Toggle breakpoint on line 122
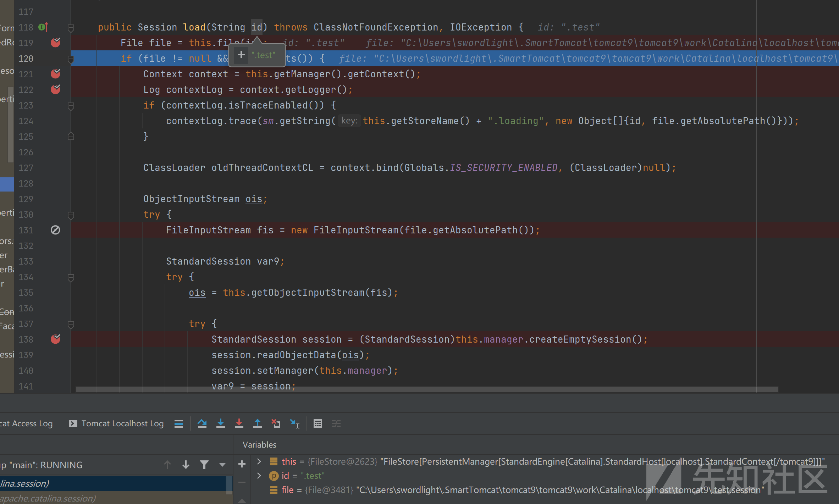Screen dimensions: 839x504 pyautogui.click(x=56, y=89)
